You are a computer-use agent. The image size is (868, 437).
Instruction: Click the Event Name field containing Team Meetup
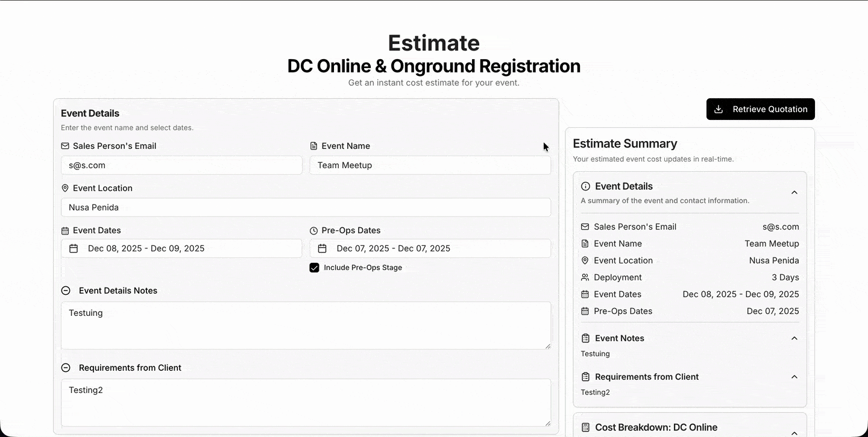(430, 165)
